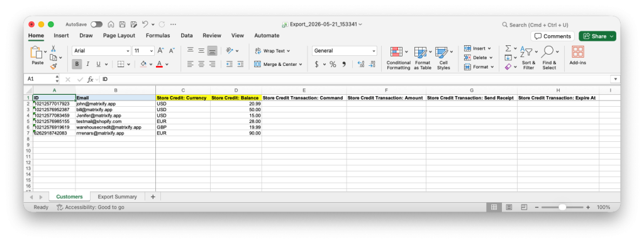This screenshot has height=243, width=644.
Task: Open Cell Styles gallery
Action: pyautogui.click(x=443, y=58)
